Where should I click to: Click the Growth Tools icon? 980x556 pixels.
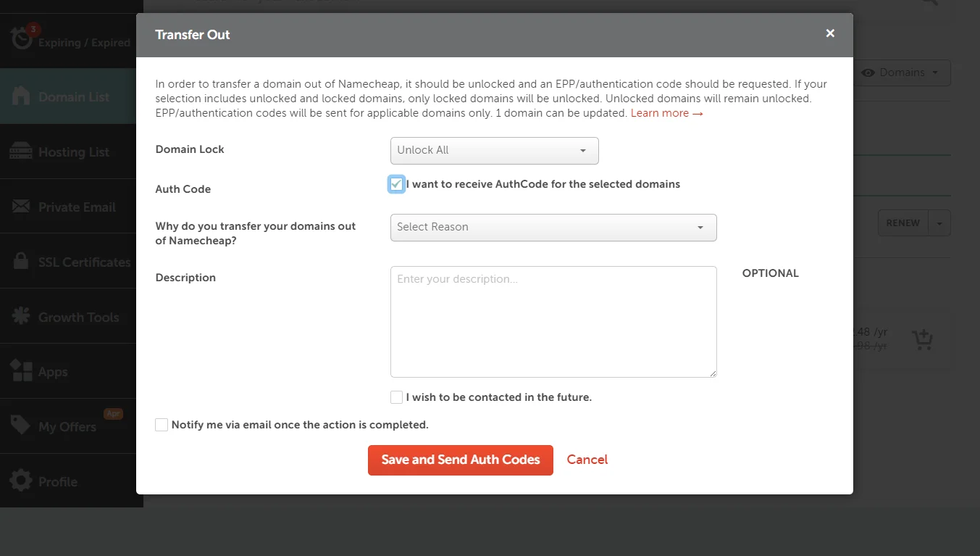[21, 316]
